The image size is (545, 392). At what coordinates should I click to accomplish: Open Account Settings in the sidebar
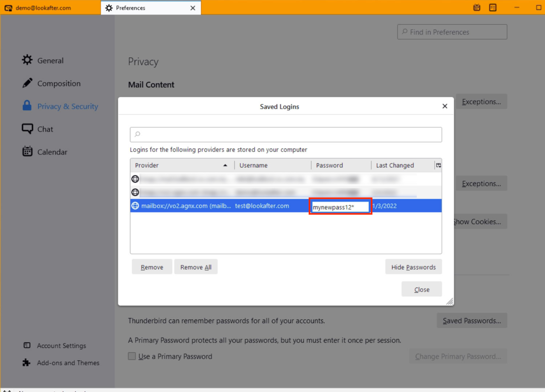pos(61,346)
